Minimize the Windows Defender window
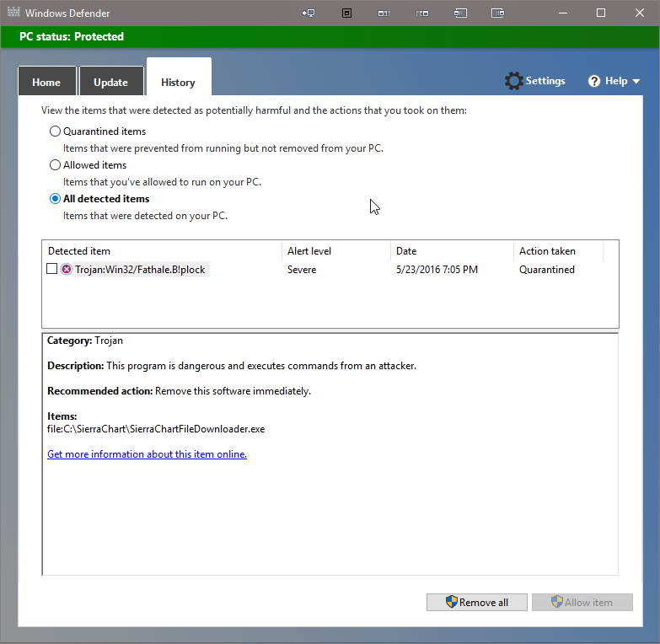The height and width of the screenshot is (644, 660). [x=563, y=13]
